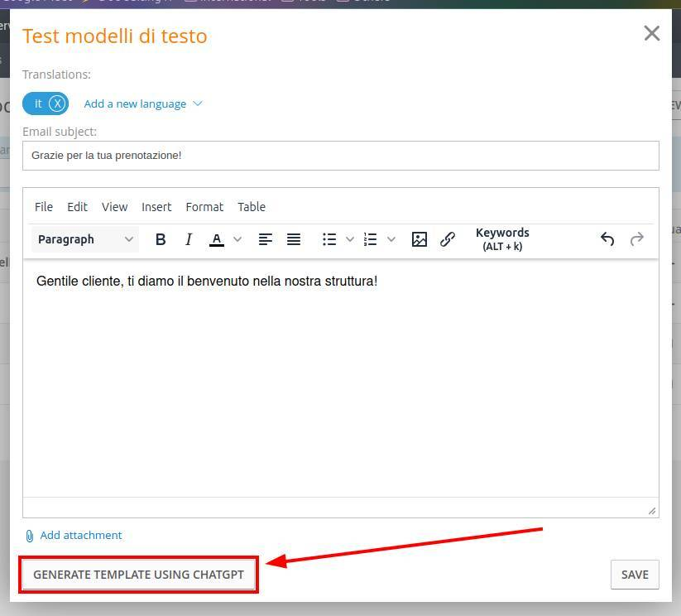Apply the current text color
Viewport: 681px width, 616px height.
(217, 239)
